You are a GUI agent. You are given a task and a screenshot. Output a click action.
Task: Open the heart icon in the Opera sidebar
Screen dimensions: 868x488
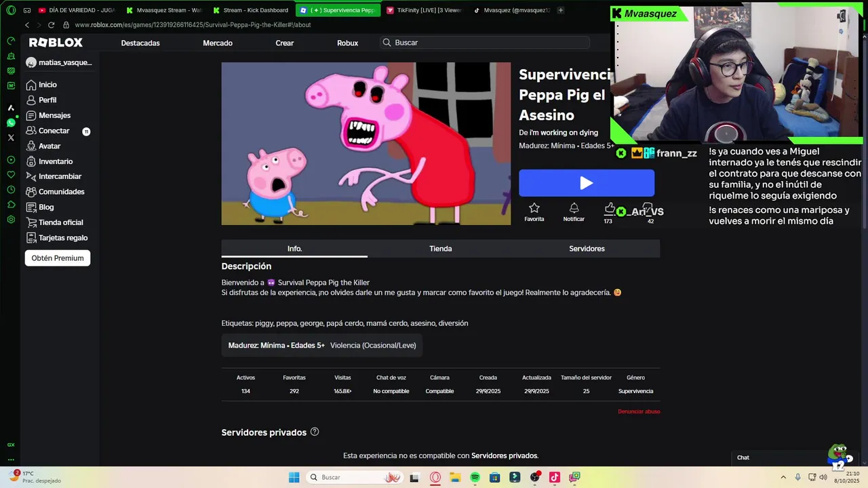(x=11, y=175)
